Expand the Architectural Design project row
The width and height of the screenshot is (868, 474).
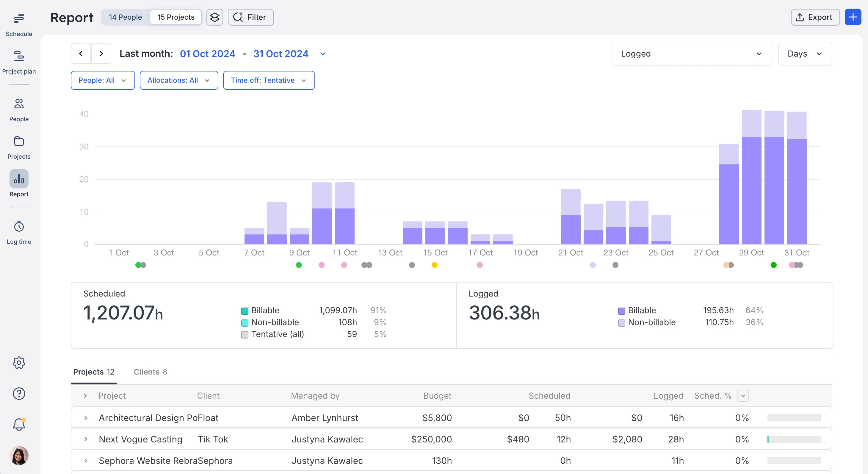tap(86, 418)
